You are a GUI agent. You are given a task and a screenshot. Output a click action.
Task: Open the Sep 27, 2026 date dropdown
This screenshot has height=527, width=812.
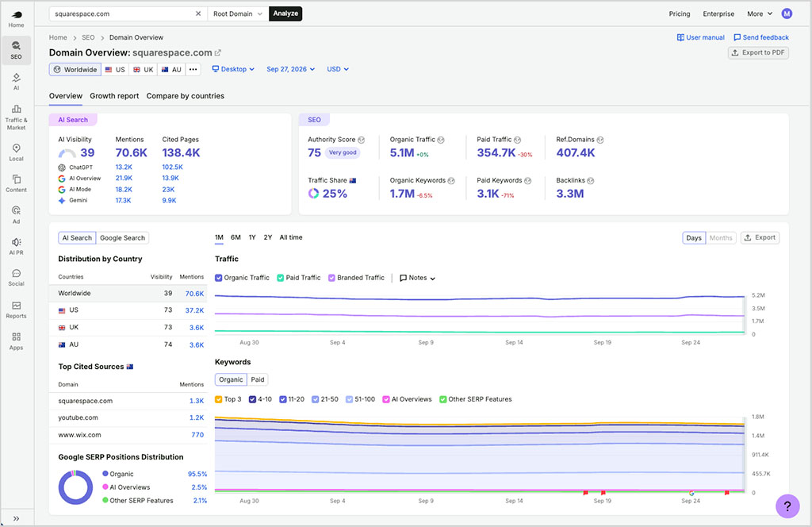click(290, 69)
